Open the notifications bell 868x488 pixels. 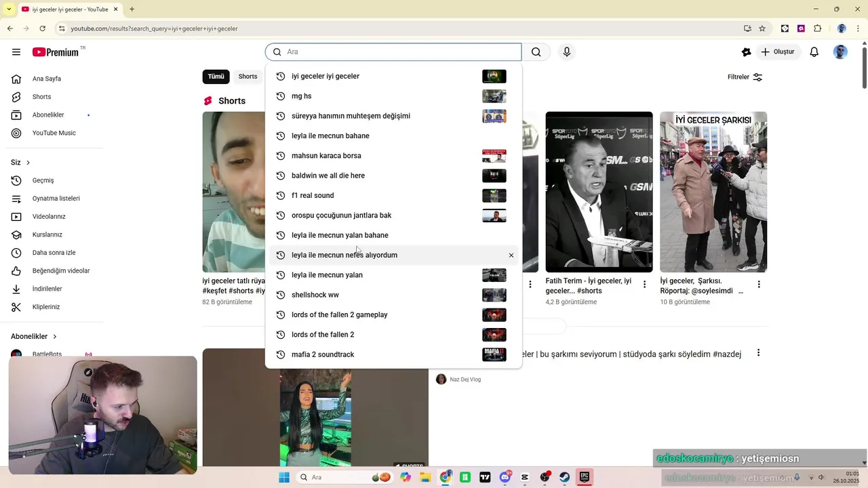click(814, 52)
